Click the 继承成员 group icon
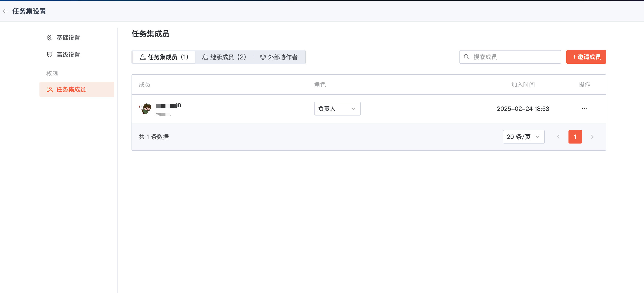Screen dimensions: 644x293 205,57
